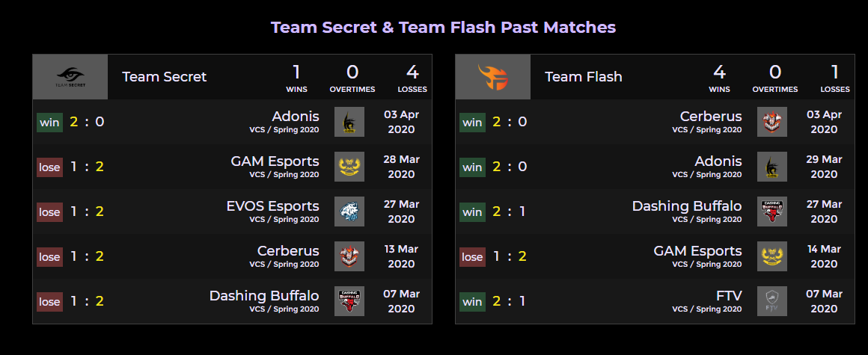Click Cerberus logo in Team Flash's matches
868x355 pixels.
(x=772, y=122)
